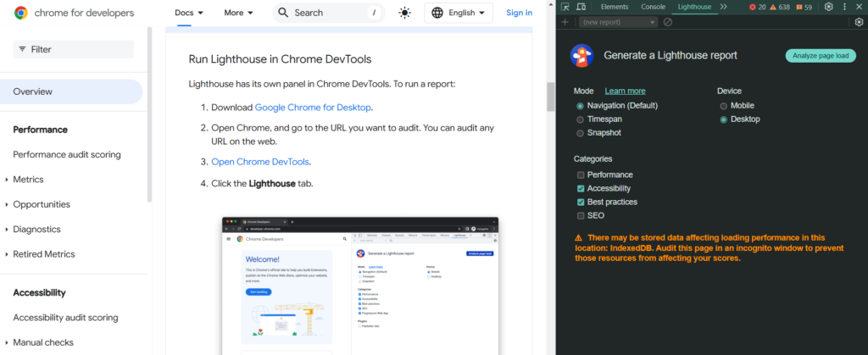Screen dimensions: 868x355
Task: Open the Docs dropdown menu
Action: 189,13
